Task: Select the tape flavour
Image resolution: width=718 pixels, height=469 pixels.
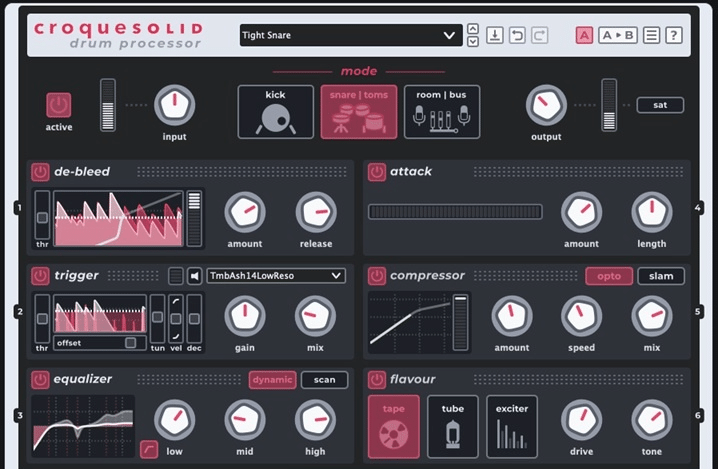Action: [x=394, y=427]
